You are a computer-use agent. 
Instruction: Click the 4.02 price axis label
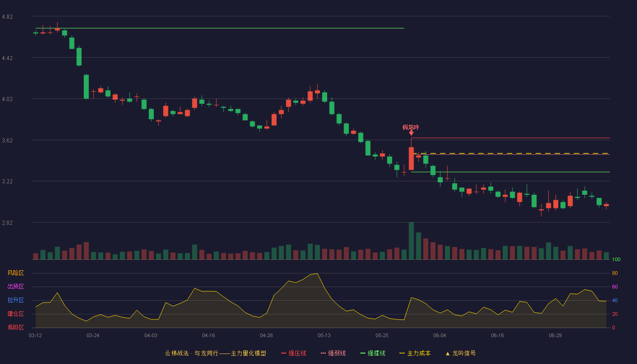[x=7, y=99]
